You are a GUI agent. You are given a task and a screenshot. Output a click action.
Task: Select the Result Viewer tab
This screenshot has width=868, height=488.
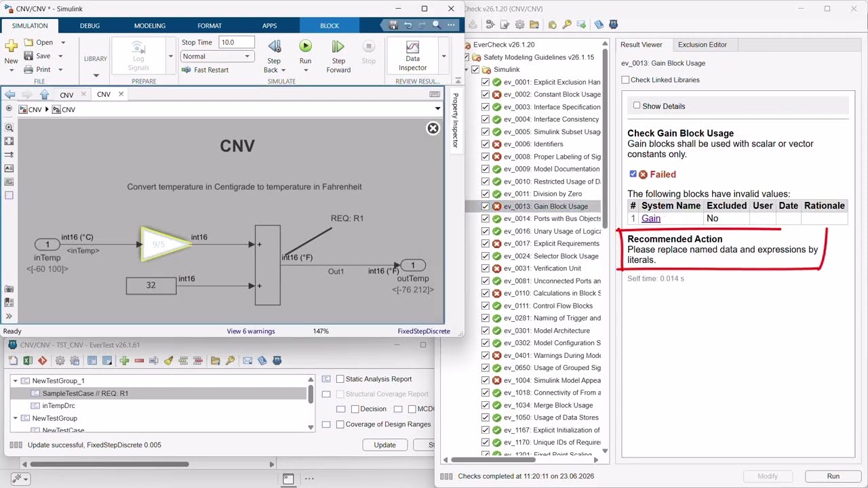coord(641,45)
